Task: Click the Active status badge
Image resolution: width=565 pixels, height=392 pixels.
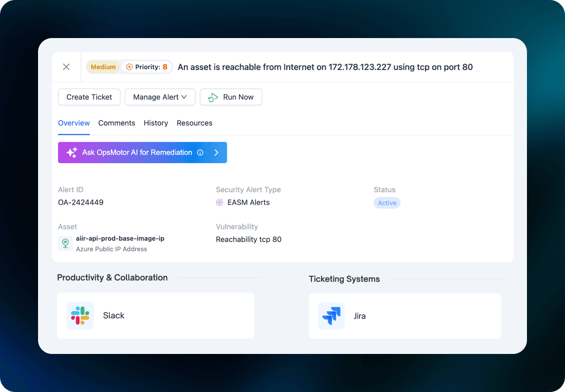Action: pyautogui.click(x=387, y=203)
